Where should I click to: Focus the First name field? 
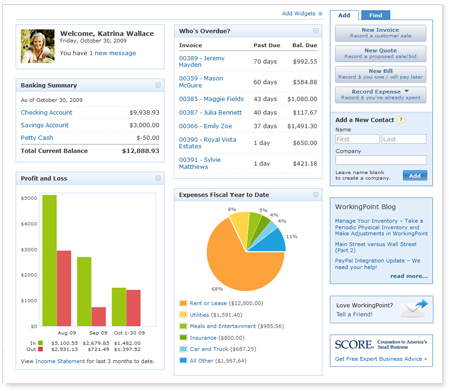tap(357, 139)
